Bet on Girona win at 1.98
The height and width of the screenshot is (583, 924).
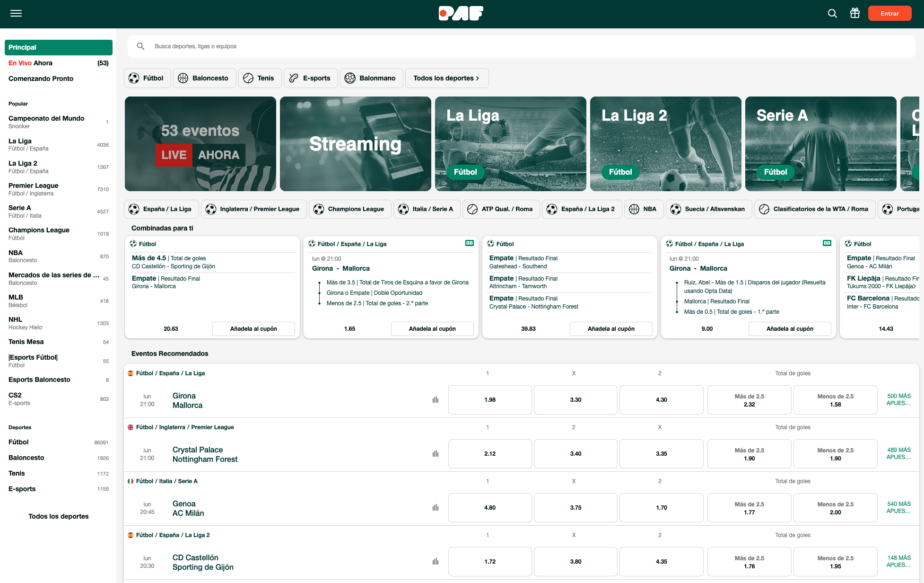[490, 400]
